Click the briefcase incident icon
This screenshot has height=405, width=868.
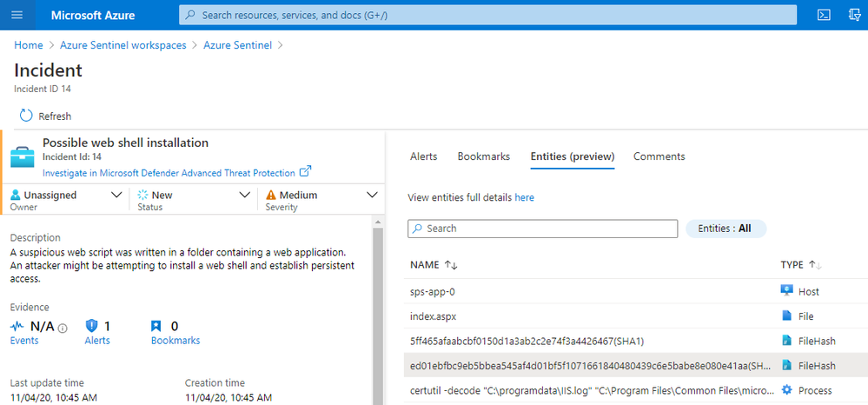23,156
